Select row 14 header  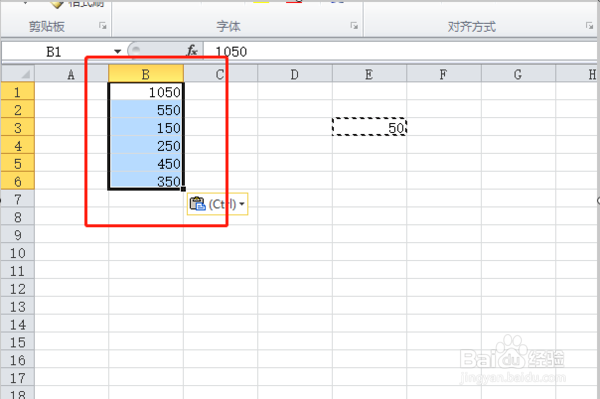pyautogui.click(x=18, y=324)
